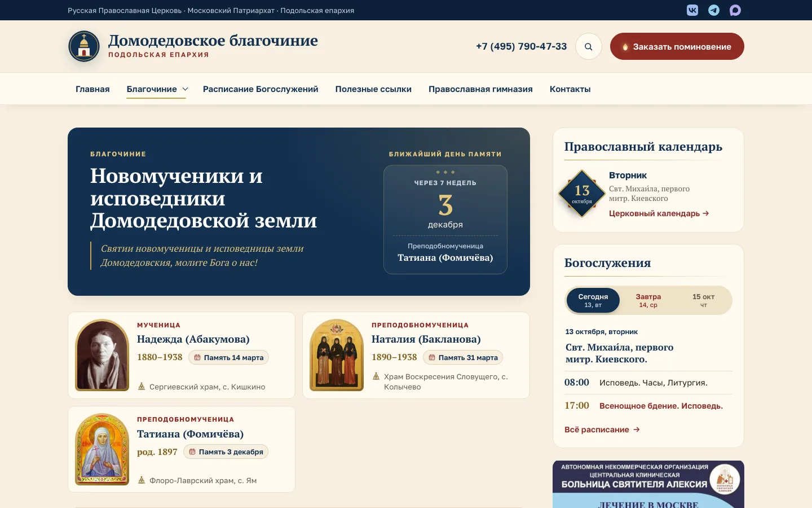This screenshot has width=812, height=508.
Task: Click the arrow after Всё расписание
Action: pyautogui.click(x=637, y=430)
